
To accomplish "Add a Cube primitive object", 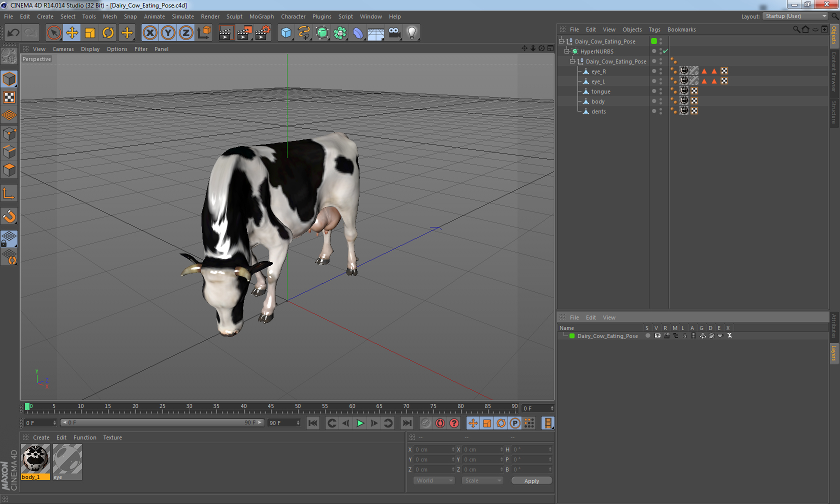I will (286, 33).
